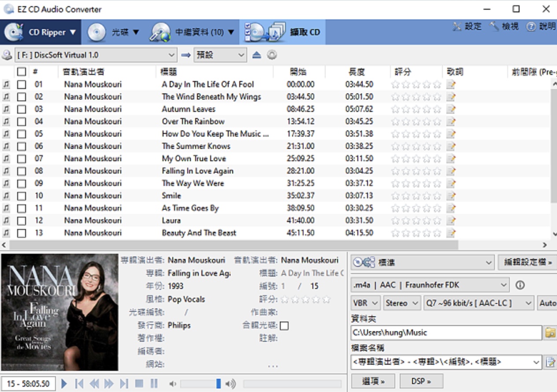Click the output folder path field
Viewport: 557px width, 392px height.
click(x=446, y=333)
